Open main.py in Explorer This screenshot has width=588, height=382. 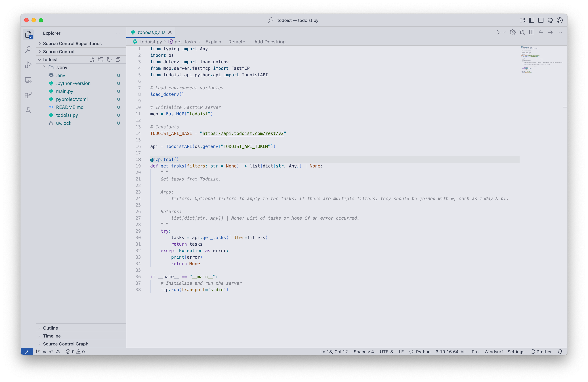(81, 91)
